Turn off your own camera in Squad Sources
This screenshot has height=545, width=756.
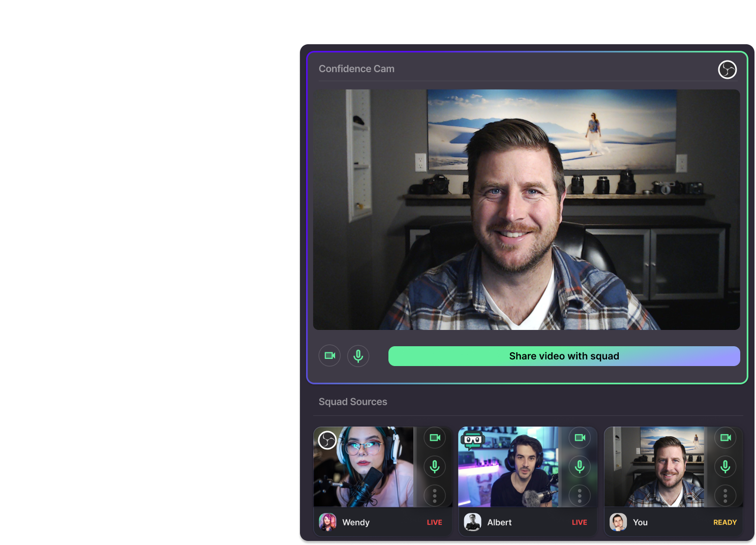click(725, 438)
